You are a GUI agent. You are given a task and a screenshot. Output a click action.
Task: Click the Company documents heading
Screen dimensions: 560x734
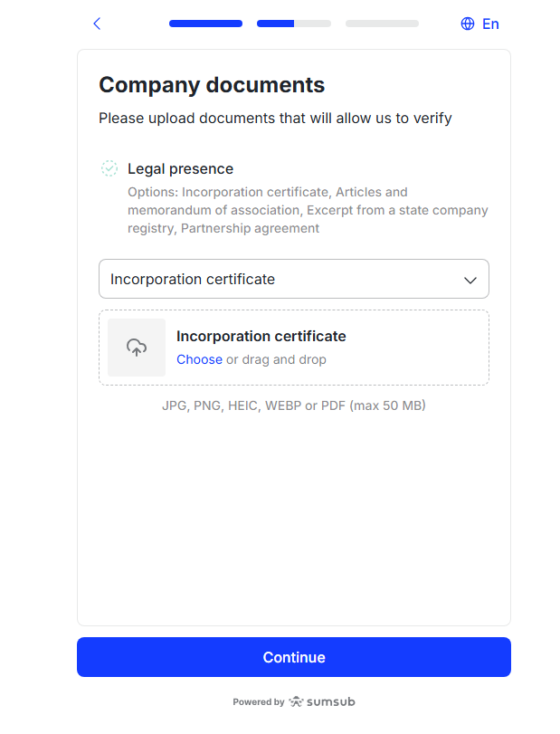(212, 85)
